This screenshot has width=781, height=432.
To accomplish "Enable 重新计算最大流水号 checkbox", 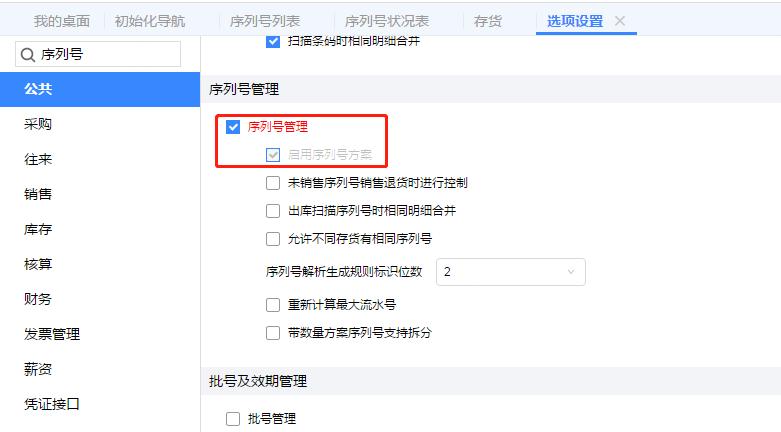I will click(x=273, y=305).
